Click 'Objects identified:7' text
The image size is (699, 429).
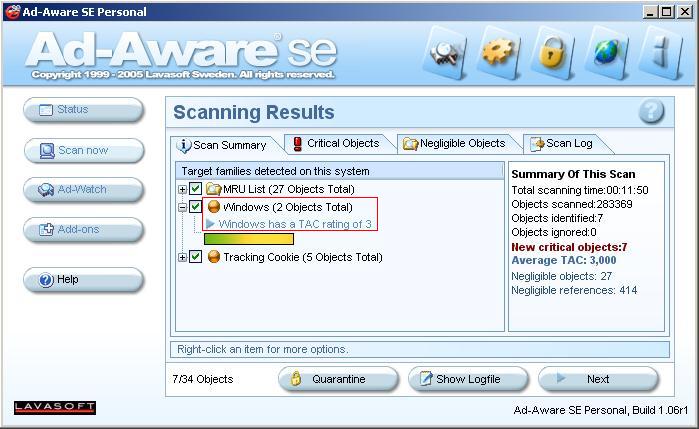click(x=557, y=218)
